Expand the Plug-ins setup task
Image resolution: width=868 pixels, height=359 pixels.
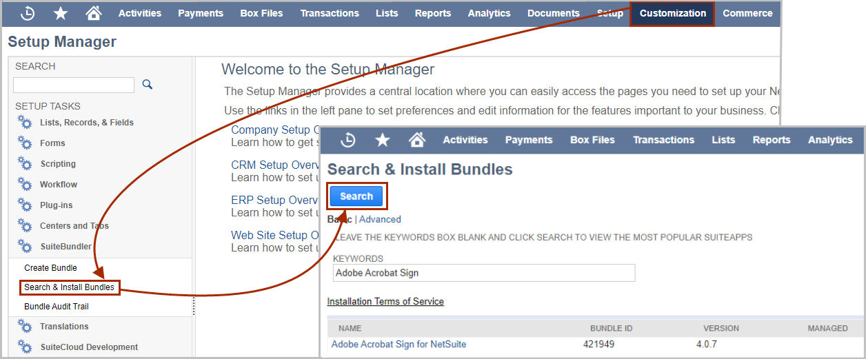coord(56,205)
